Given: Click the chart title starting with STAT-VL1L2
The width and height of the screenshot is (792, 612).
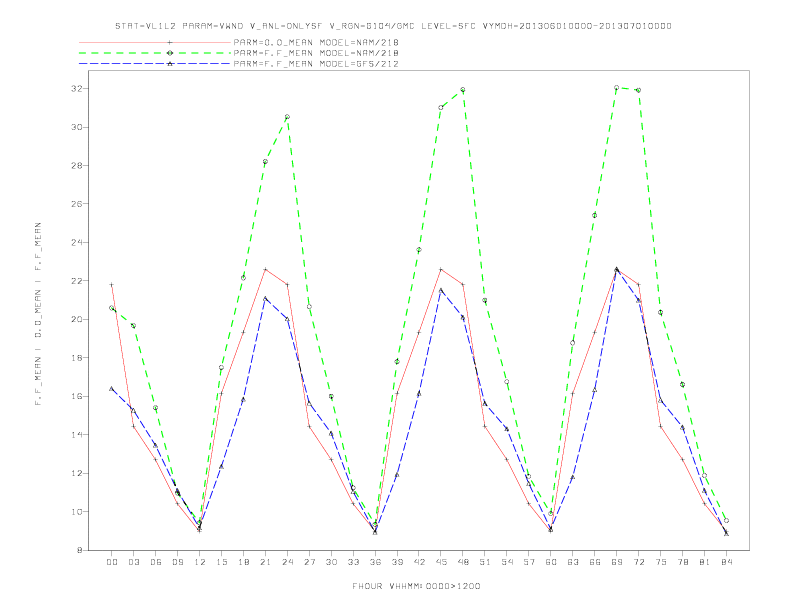Looking at the screenshot, I should (393, 26).
